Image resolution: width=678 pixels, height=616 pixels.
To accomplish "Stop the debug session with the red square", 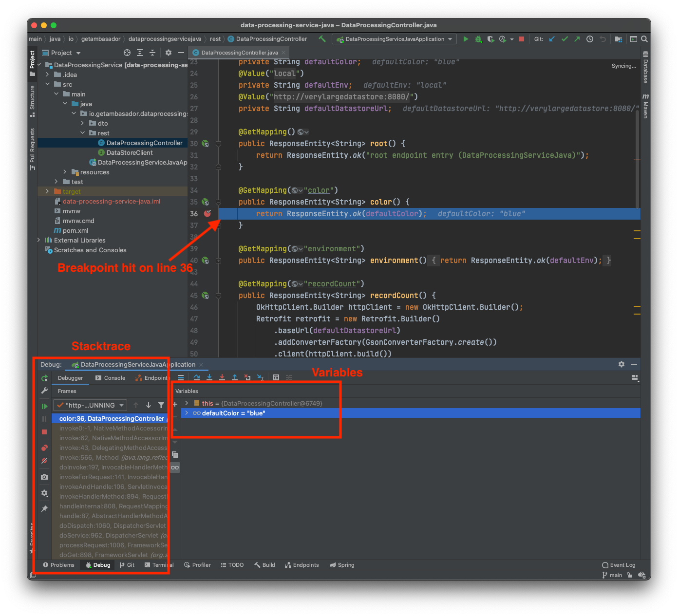I will click(44, 432).
